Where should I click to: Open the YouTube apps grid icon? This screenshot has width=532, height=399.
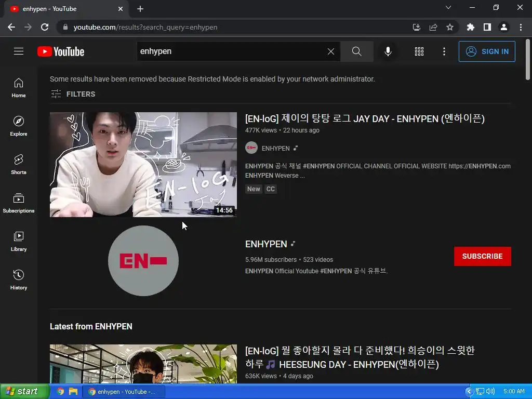point(419,51)
